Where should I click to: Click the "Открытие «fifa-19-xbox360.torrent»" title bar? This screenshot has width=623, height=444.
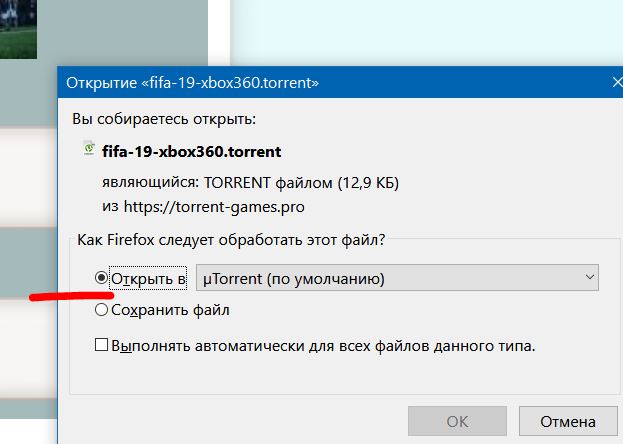(192, 83)
